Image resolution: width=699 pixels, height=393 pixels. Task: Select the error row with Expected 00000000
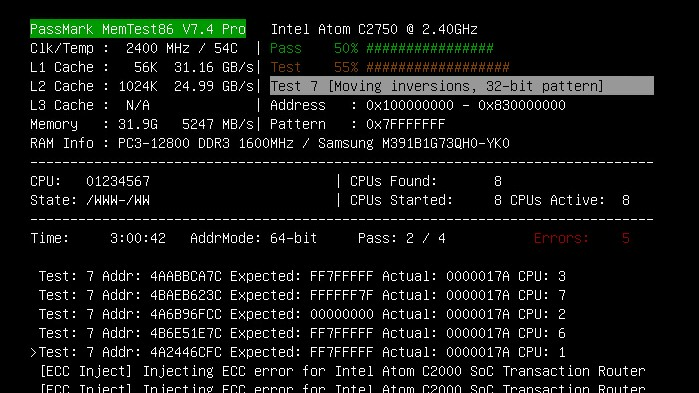pyautogui.click(x=302, y=314)
